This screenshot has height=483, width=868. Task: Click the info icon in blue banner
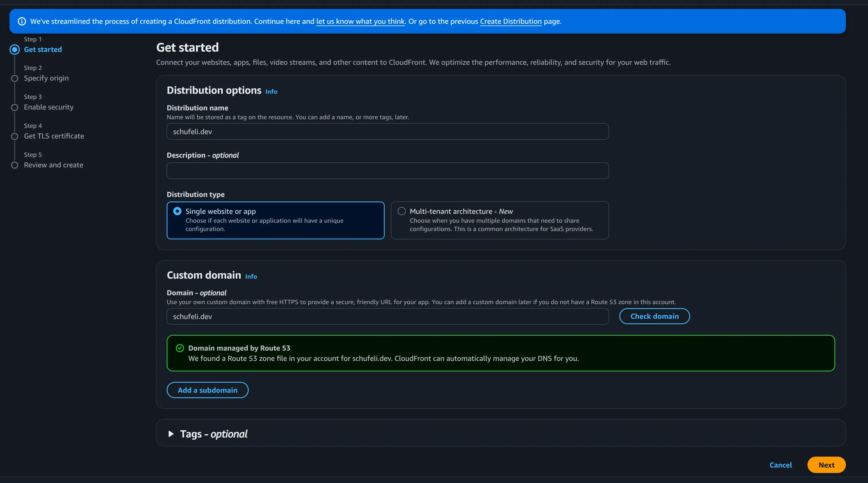22,21
